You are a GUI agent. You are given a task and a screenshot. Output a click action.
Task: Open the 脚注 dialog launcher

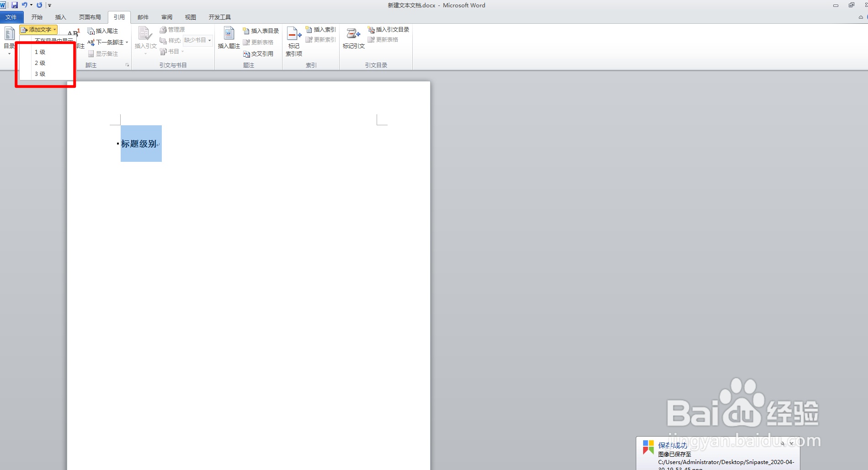127,64
